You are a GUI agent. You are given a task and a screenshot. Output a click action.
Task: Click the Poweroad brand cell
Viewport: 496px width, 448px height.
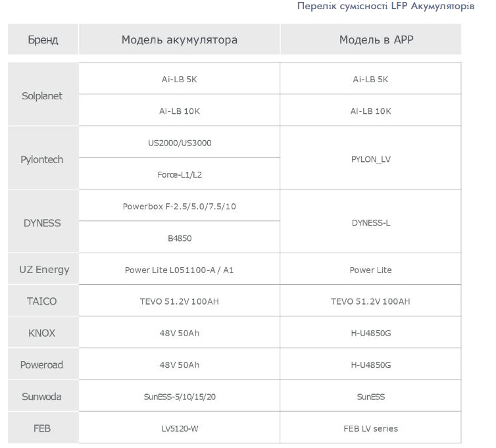(x=42, y=365)
